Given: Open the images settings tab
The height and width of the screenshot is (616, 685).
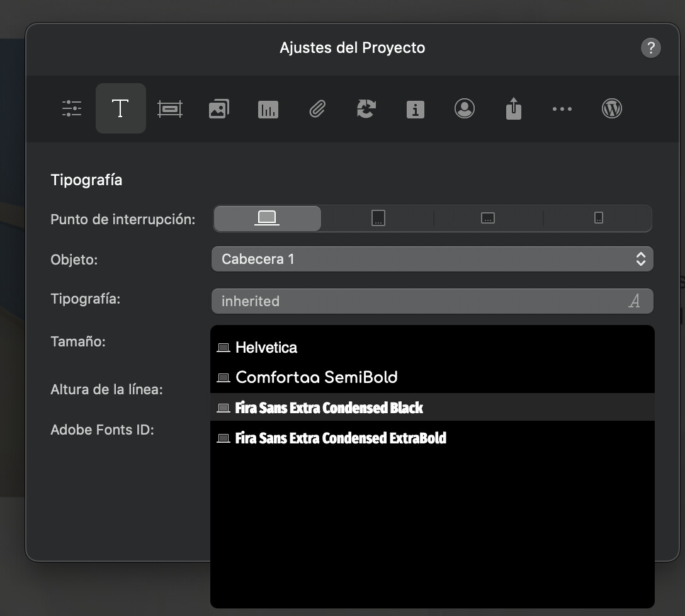Looking at the screenshot, I should tap(219, 109).
